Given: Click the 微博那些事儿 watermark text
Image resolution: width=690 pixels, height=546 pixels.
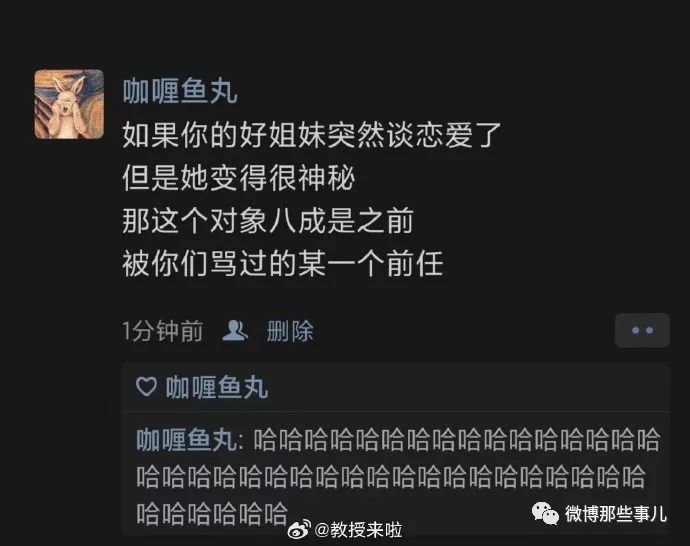Looking at the screenshot, I should click(x=616, y=513).
